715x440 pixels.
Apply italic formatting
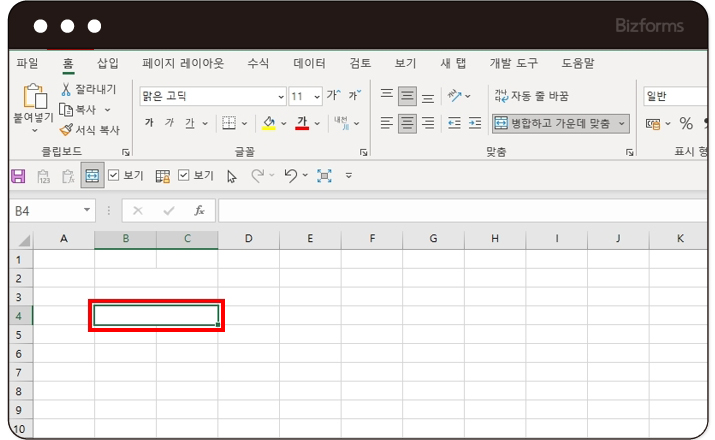point(169,123)
